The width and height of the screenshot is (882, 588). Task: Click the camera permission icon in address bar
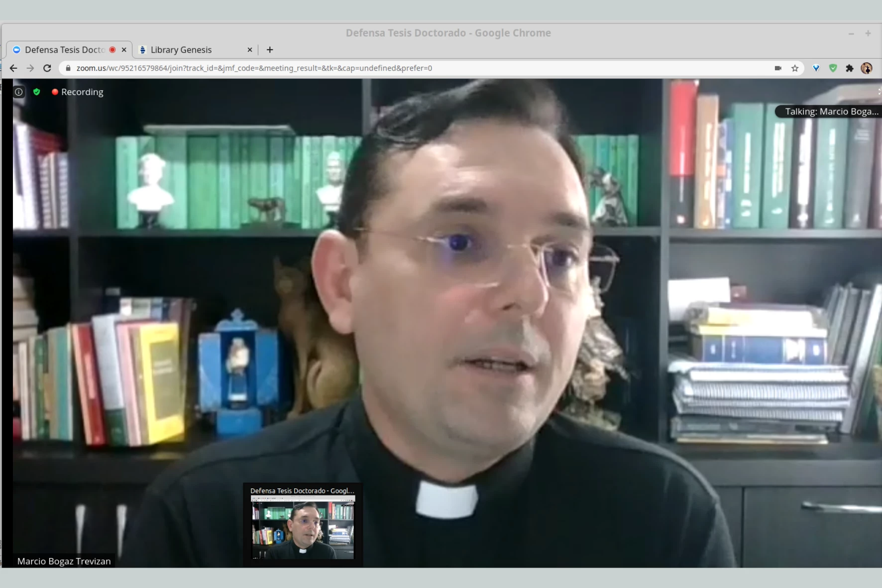(x=778, y=68)
